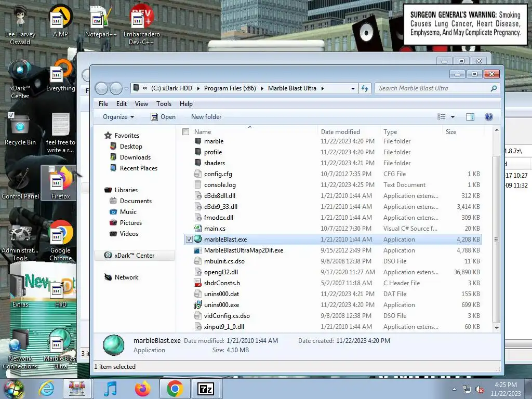Viewport: 532px width, 399px height.
Task: Launch Embarcadero Dev-C++ desktop icon
Action: (x=141, y=24)
